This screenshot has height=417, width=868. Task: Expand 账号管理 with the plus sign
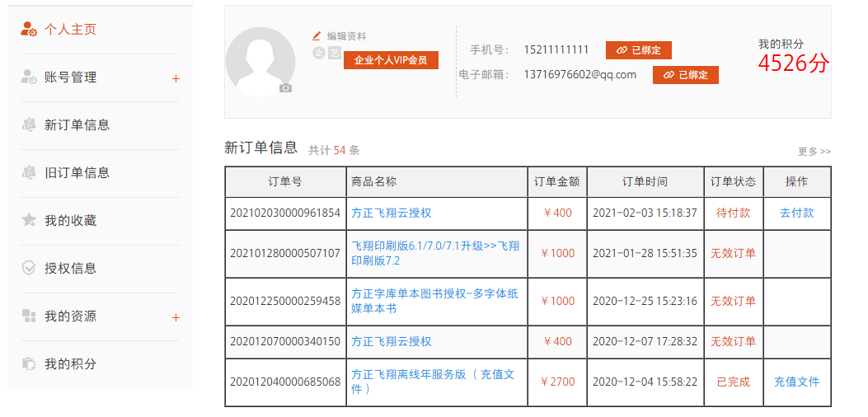point(176,78)
